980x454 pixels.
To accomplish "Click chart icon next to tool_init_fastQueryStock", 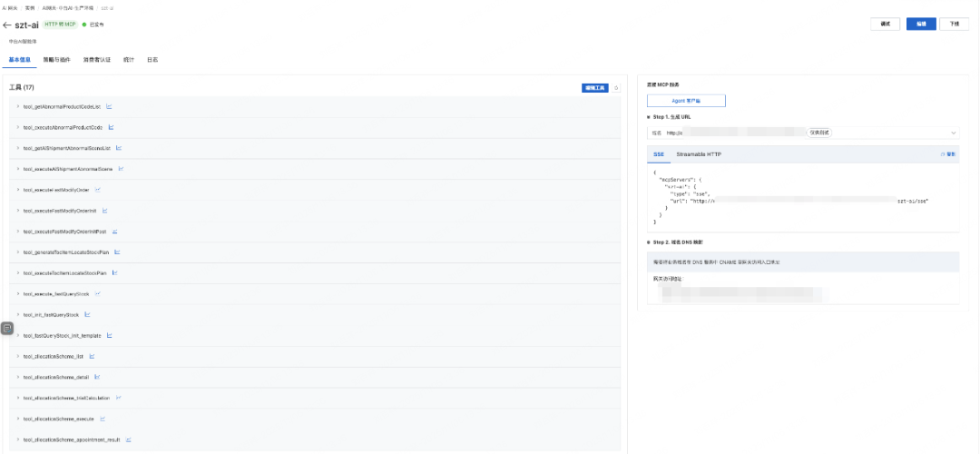I will pyautogui.click(x=87, y=314).
